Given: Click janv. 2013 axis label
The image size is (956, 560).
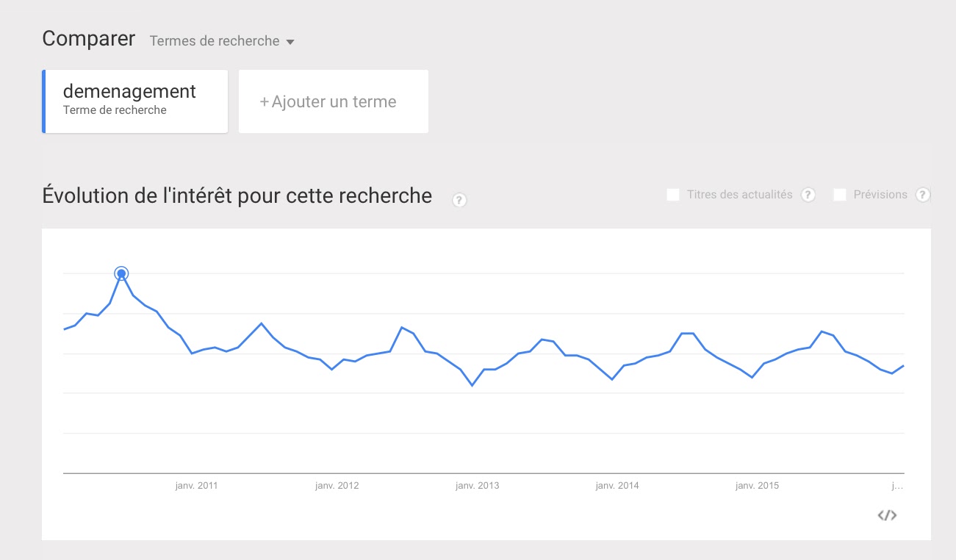Looking at the screenshot, I should tap(477, 486).
